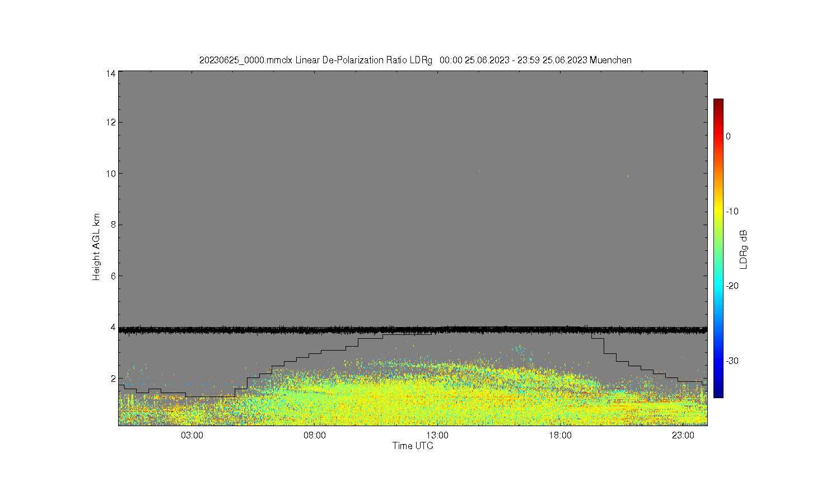Click the height tick label 4
This screenshot has width=840, height=504.
(x=113, y=327)
